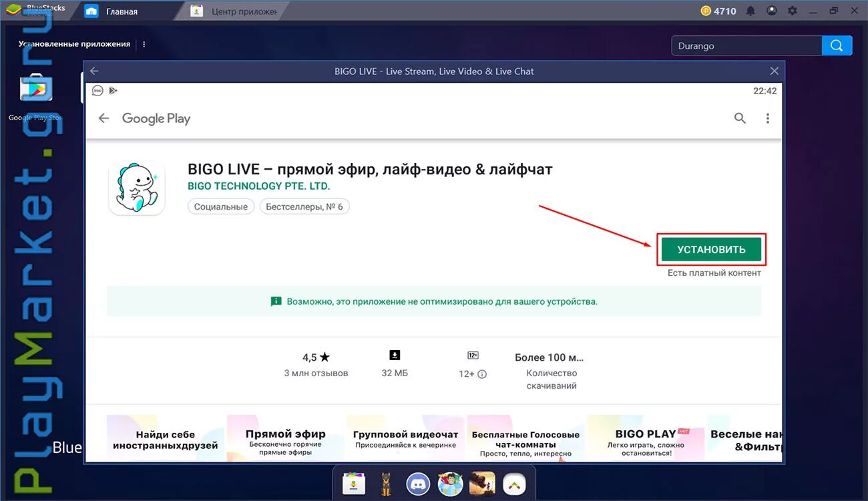868x501 pixels.
Task: Click the Установленные приложения heading
Action: pos(74,44)
